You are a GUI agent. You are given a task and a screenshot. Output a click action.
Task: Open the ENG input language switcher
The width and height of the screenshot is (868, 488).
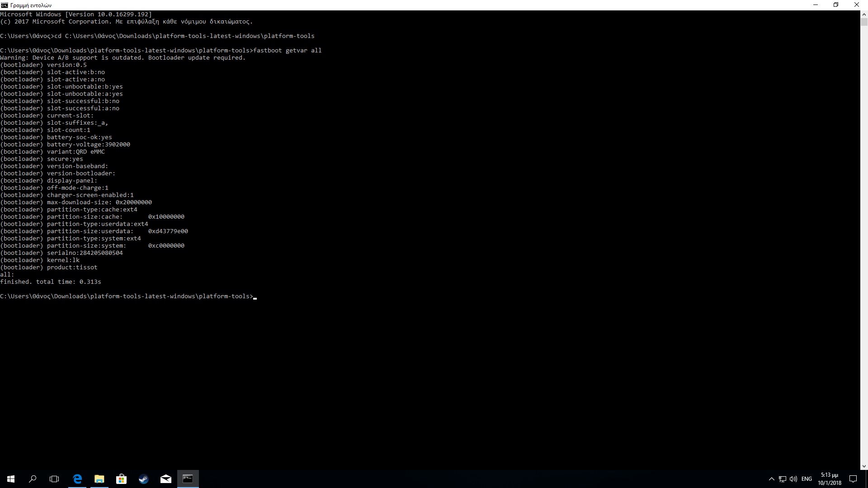tap(807, 479)
